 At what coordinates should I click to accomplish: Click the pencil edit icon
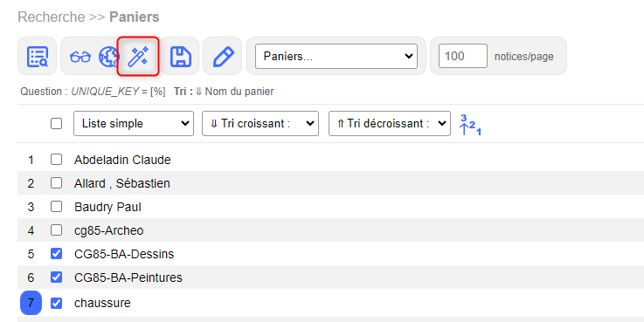224,56
